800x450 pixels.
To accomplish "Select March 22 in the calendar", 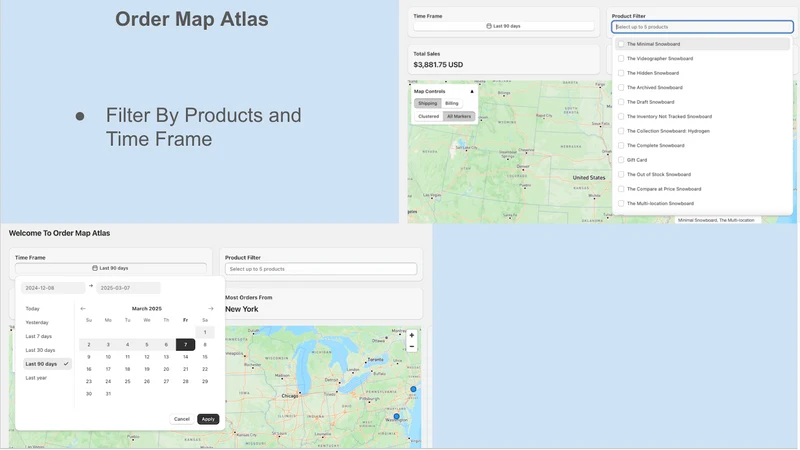I will pyautogui.click(x=205, y=369).
